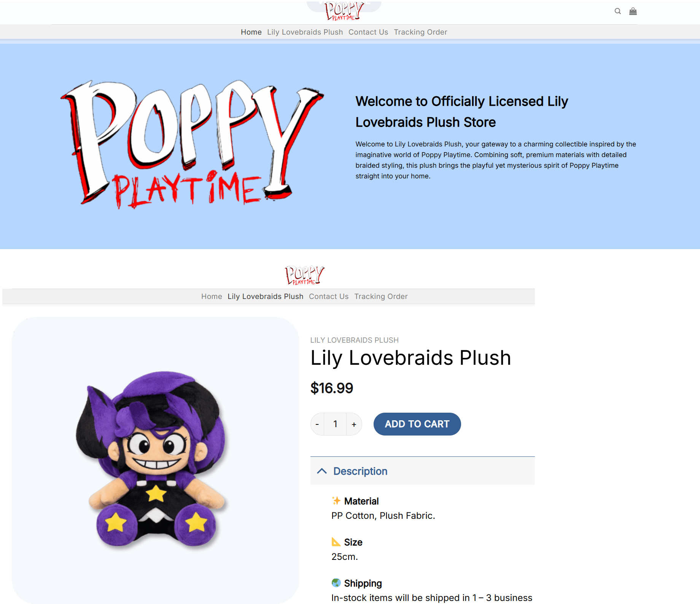Click the LILY LOVEBRAIDS PLUSH category link
This screenshot has height=604, width=700.
pos(354,340)
